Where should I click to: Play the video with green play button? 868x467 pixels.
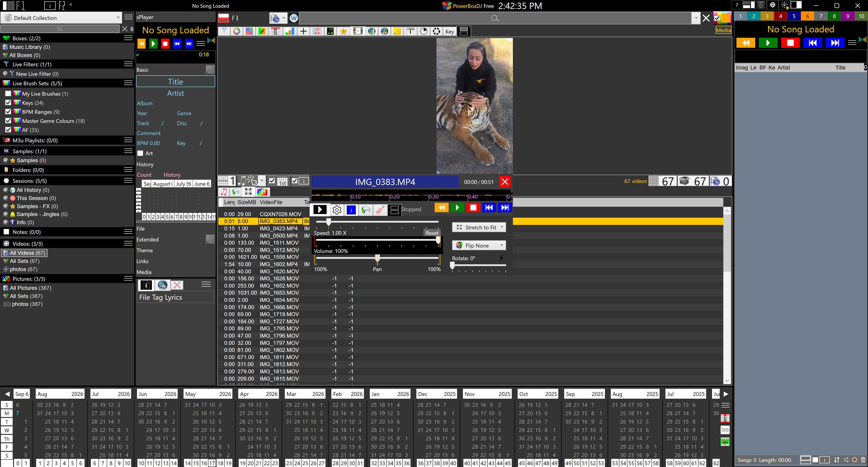[x=457, y=207]
